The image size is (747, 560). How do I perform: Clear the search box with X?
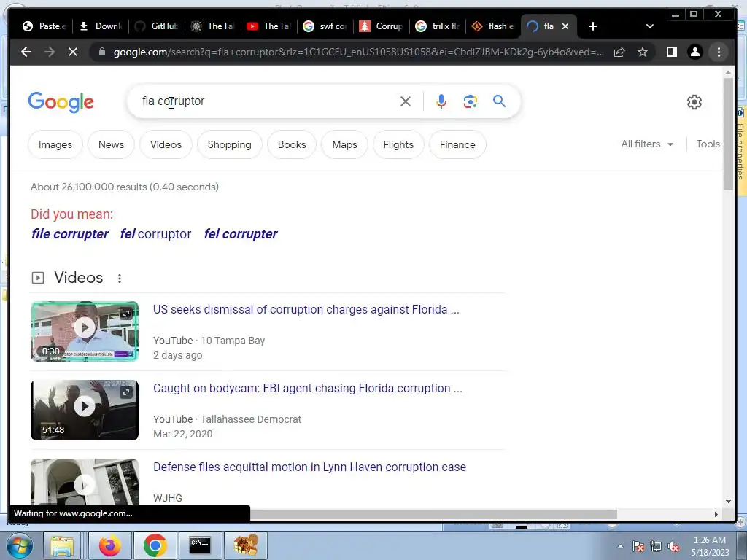406,101
